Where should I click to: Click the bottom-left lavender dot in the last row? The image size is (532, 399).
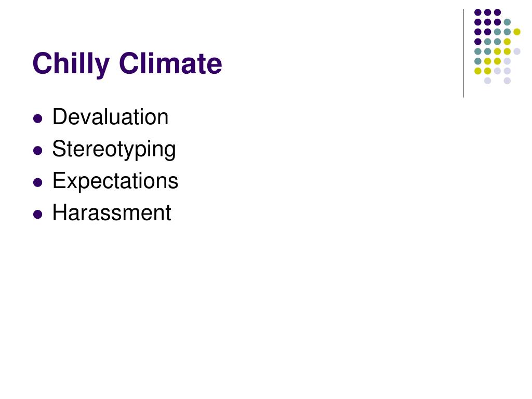pyautogui.click(x=487, y=81)
